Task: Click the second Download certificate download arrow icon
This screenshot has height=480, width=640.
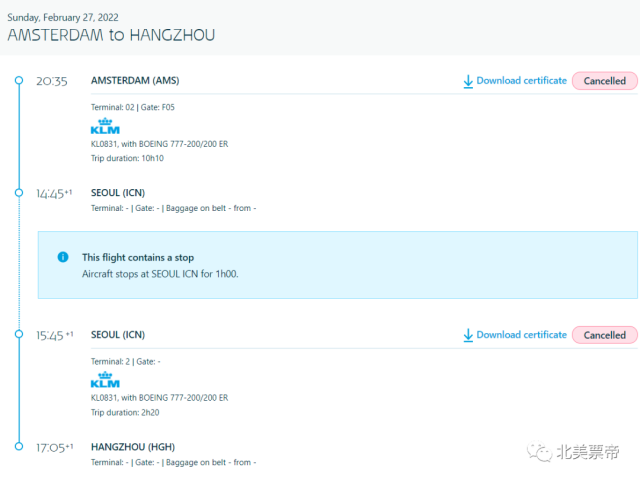Action: click(x=467, y=335)
